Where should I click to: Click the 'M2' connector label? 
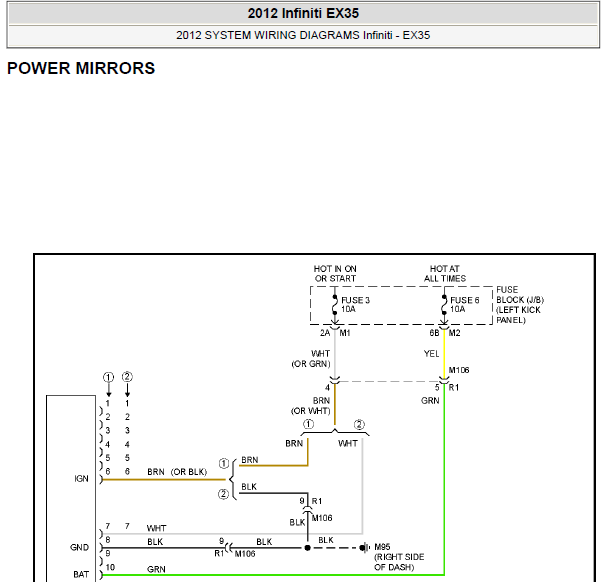[454, 333]
